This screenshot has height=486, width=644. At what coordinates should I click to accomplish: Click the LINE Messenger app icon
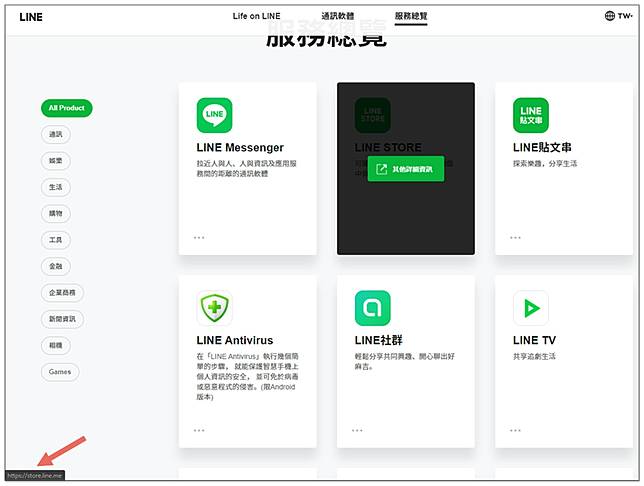(x=214, y=115)
